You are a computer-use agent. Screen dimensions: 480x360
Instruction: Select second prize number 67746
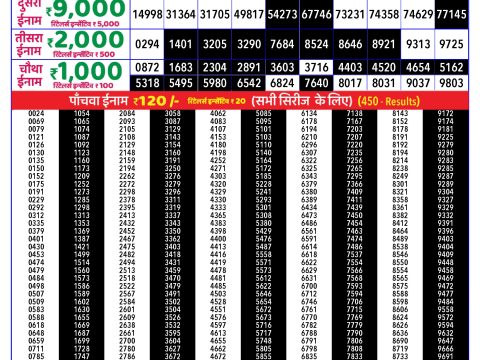(316, 14)
